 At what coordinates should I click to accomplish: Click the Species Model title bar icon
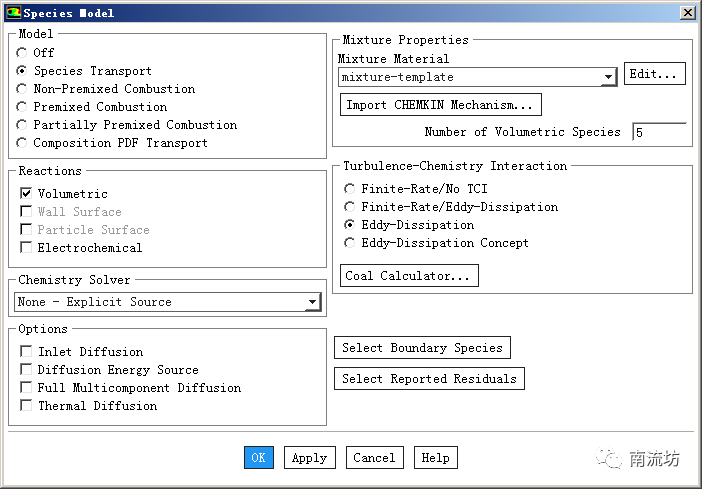pos(13,13)
